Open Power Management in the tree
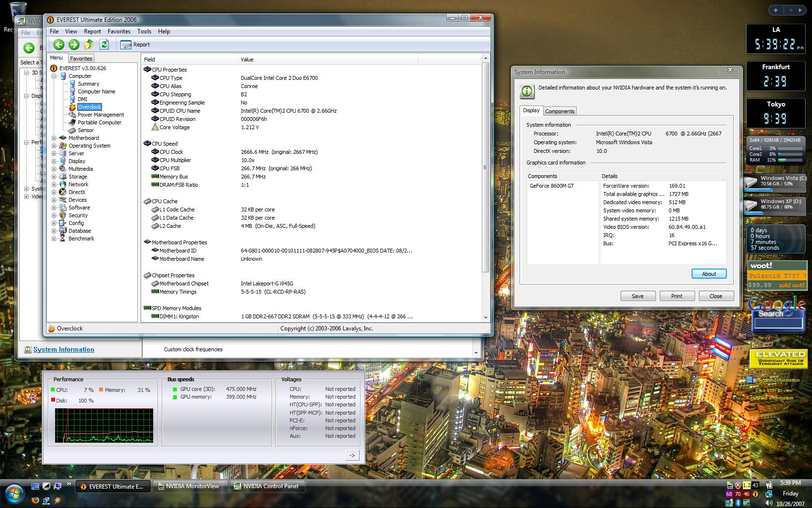The width and height of the screenshot is (812, 508). click(101, 115)
